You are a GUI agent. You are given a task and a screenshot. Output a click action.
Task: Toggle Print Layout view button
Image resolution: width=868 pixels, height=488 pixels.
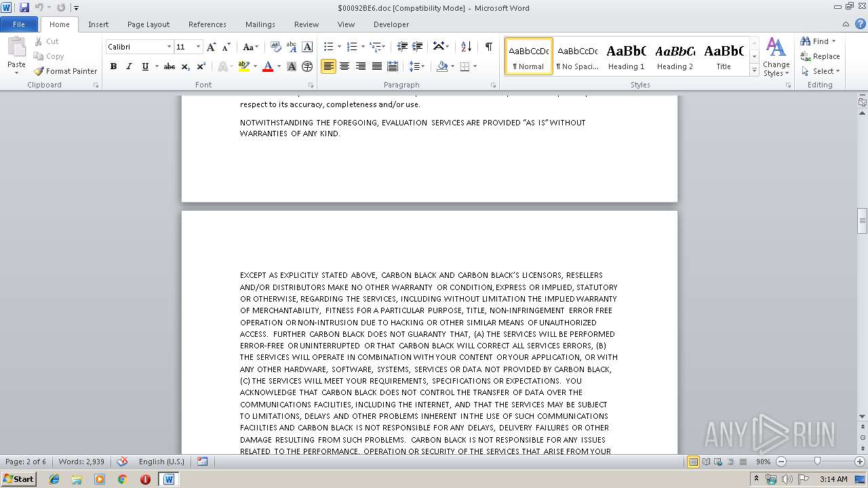pyautogui.click(x=693, y=462)
